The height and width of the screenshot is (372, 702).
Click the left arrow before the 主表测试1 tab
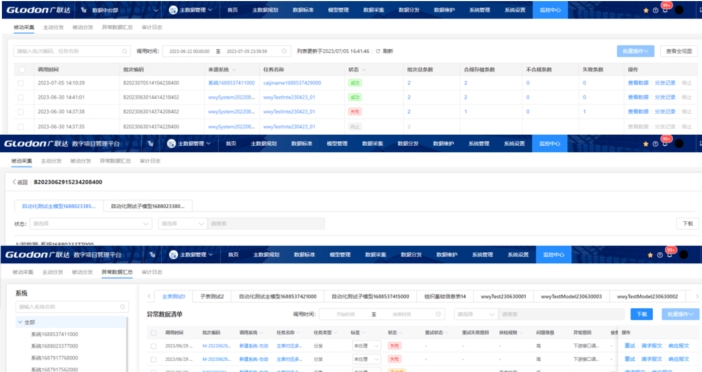[149, 296]
